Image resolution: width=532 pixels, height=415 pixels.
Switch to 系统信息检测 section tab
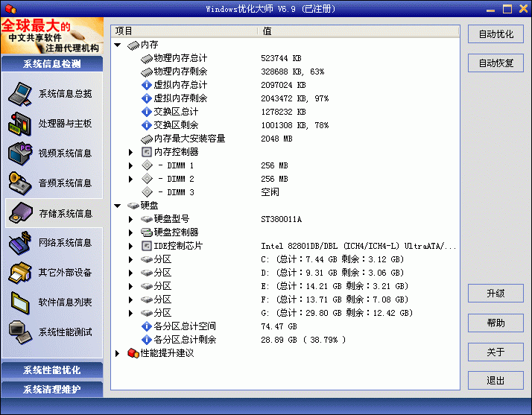52,64
